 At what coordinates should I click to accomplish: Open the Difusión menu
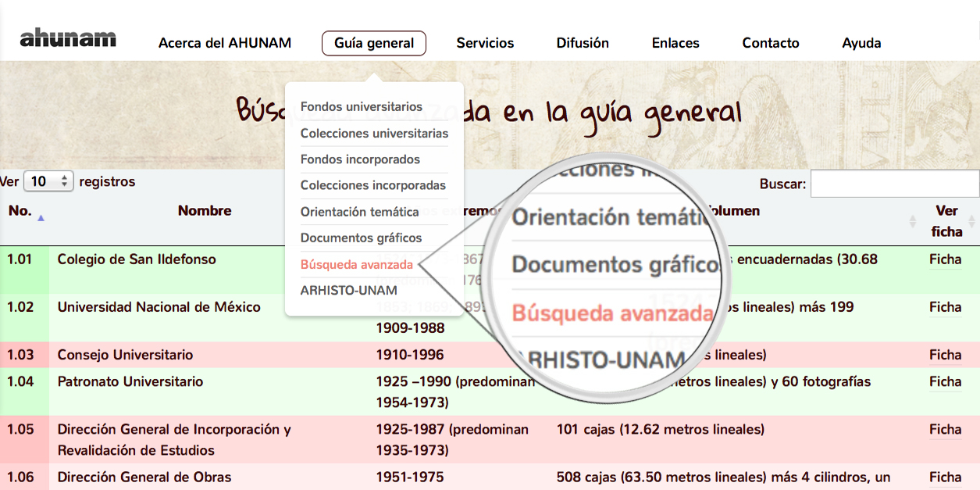[583, 43]
